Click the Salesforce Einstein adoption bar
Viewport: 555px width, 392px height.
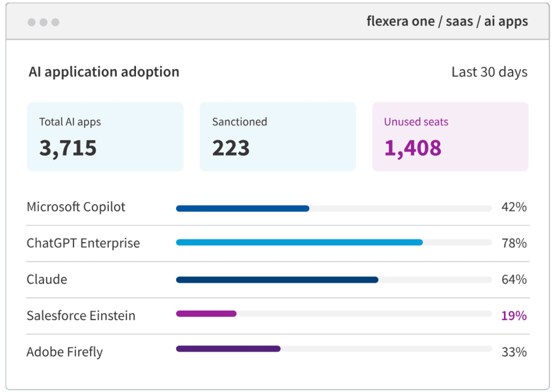pyautogui.click(x=334, y=314)
